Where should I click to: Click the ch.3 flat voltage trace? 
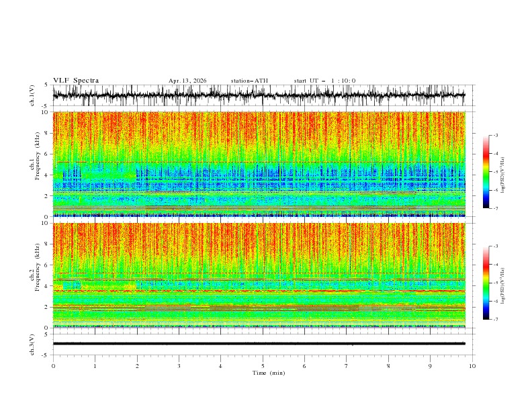click(x=259, y=344)
